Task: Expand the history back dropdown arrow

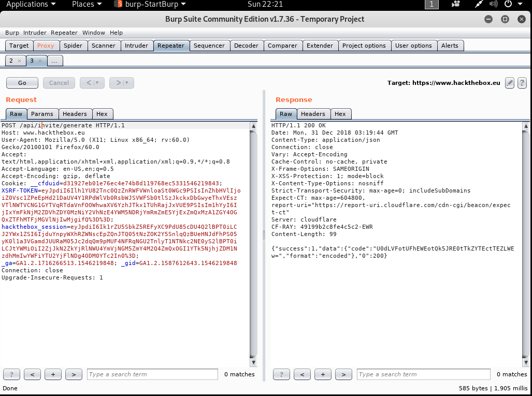Action: click(x=97, y=83)
